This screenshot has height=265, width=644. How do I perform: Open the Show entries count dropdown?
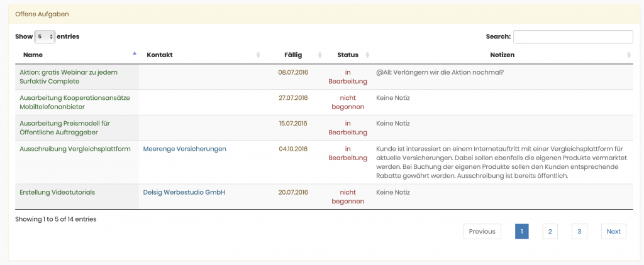[45, 37]
